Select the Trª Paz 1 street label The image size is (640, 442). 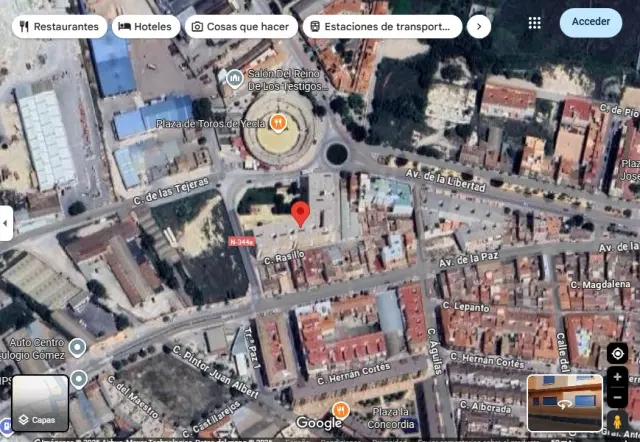pos(251,347)
